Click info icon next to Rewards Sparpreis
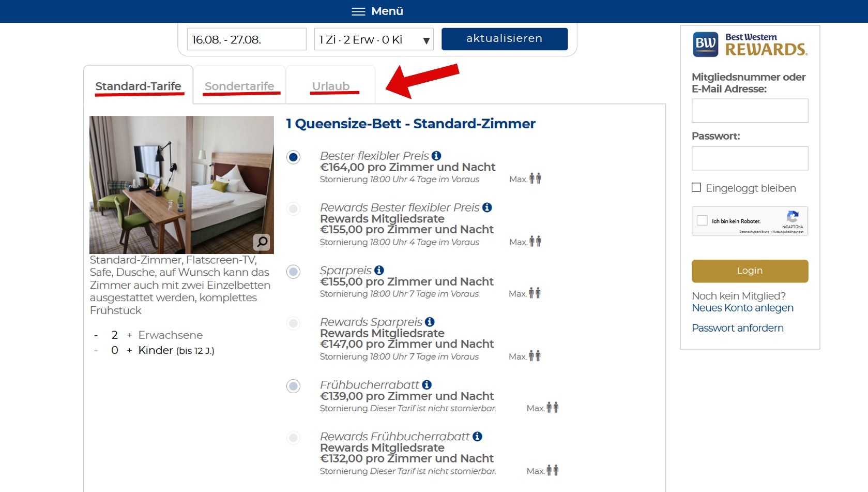Viewport: 868px width, 492px height. coord(429,322)
